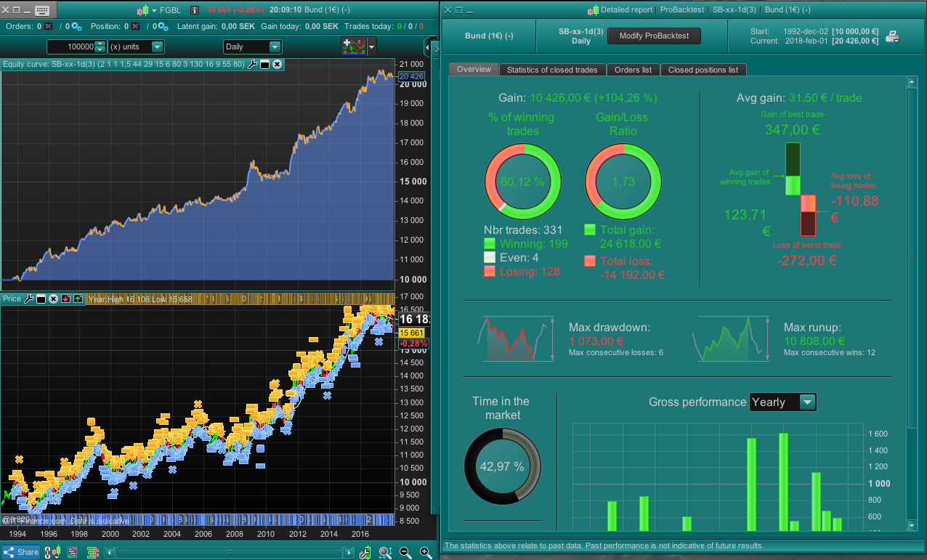Click the Share button

[21, 552]
